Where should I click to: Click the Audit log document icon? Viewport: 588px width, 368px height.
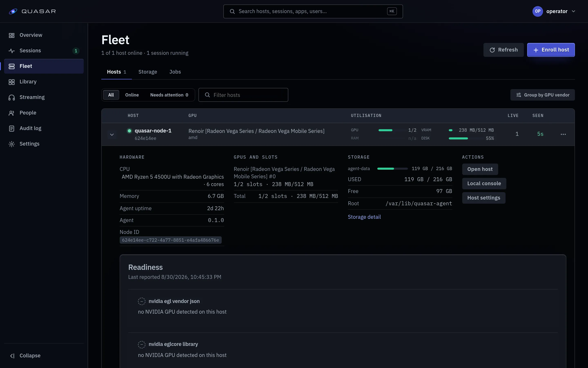tap(12, 129)
